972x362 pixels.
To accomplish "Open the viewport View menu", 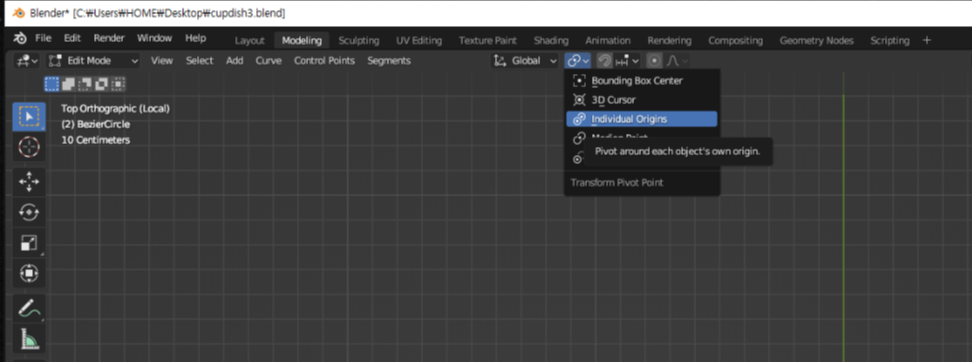I will coord(162,61).
